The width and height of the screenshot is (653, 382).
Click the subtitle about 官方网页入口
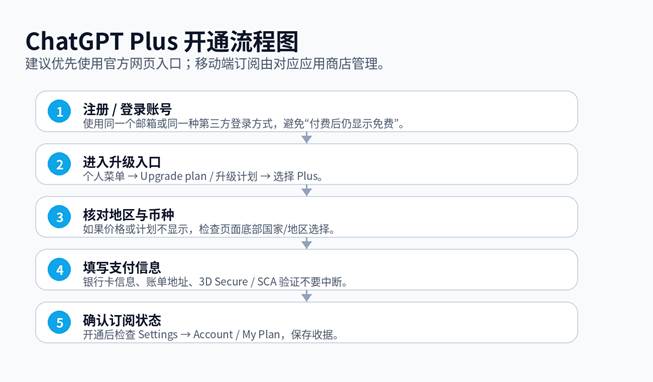(205, 64)
